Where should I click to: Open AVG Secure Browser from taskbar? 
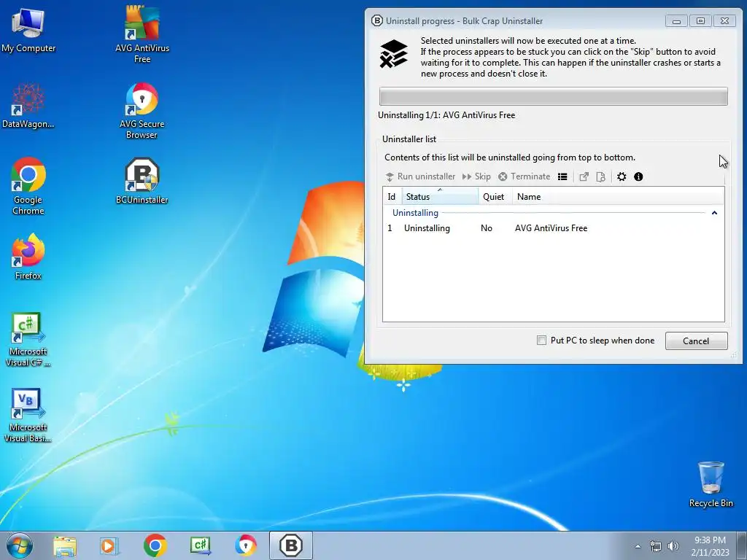click(x=246, y=545)
